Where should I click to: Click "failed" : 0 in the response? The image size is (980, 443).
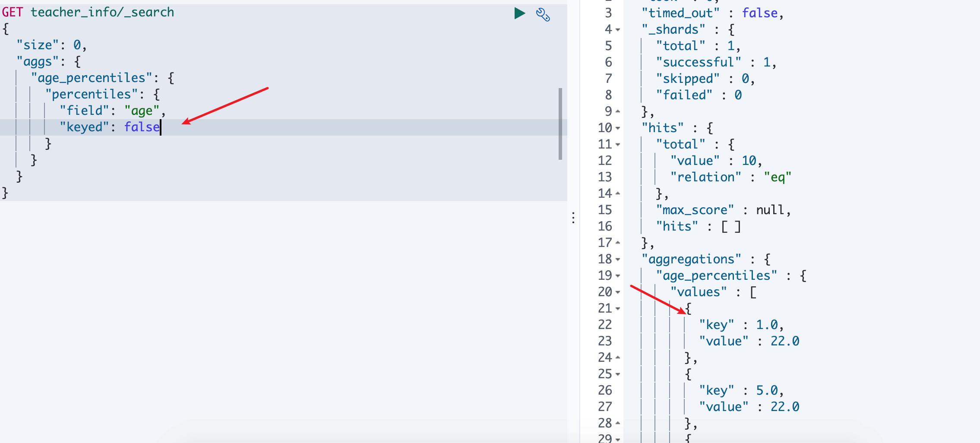point(699,95)
